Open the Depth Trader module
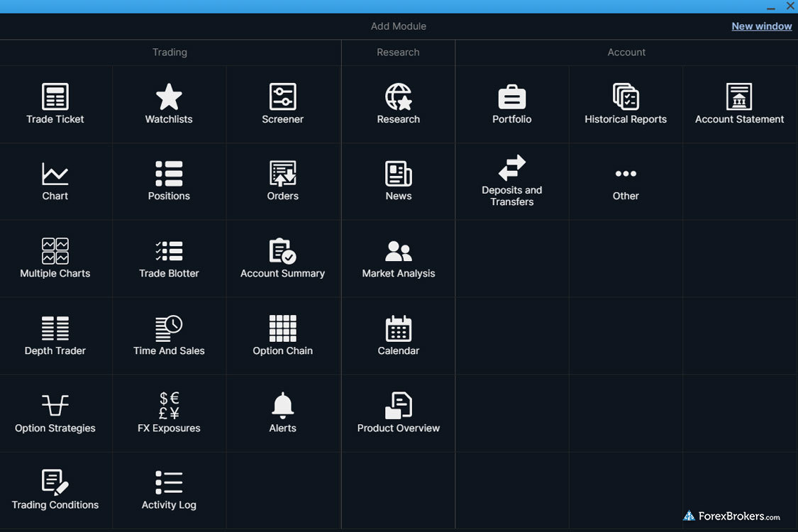The height and width of the screenshot is (532, 798). (x=55, y=336)
